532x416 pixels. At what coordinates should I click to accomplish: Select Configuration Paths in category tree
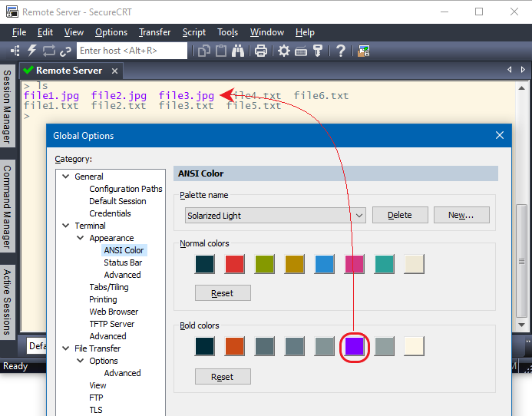[x=126, y=189]
